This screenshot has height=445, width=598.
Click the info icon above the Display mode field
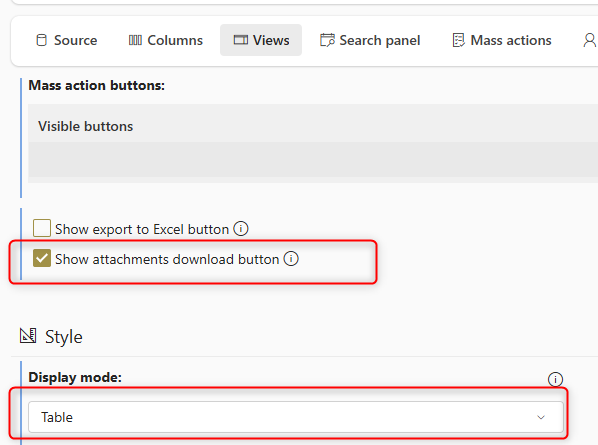pos(555,379)
